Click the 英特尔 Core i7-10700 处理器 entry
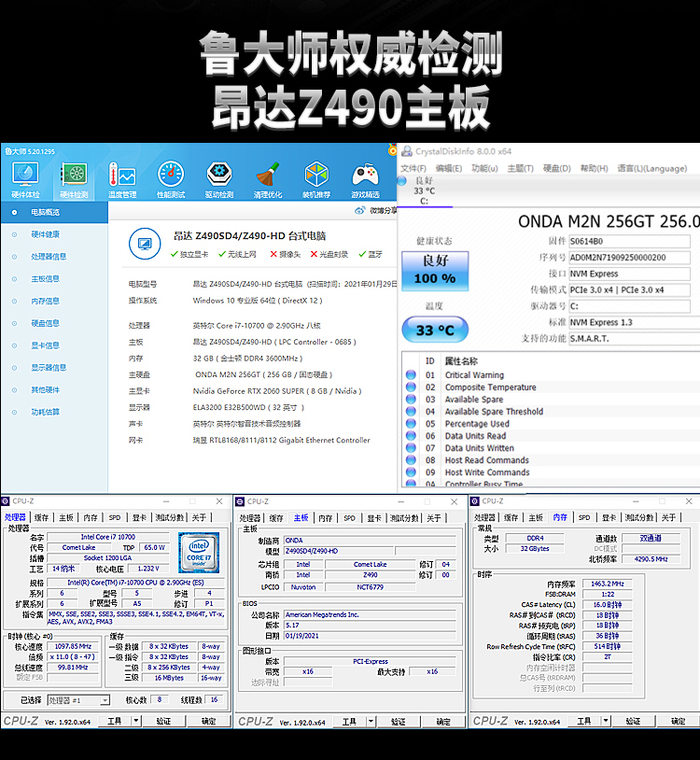The width and height of the screenshot is (700, 760). tap(257, 325)
